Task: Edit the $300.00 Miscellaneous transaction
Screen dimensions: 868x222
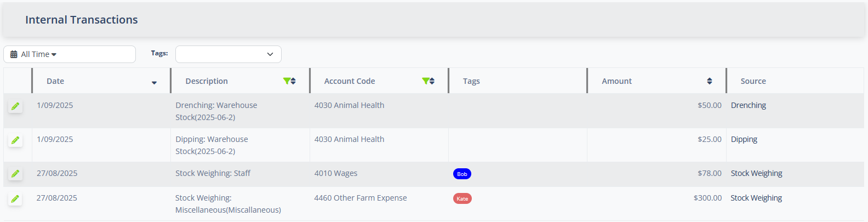Action: [15, 199]
